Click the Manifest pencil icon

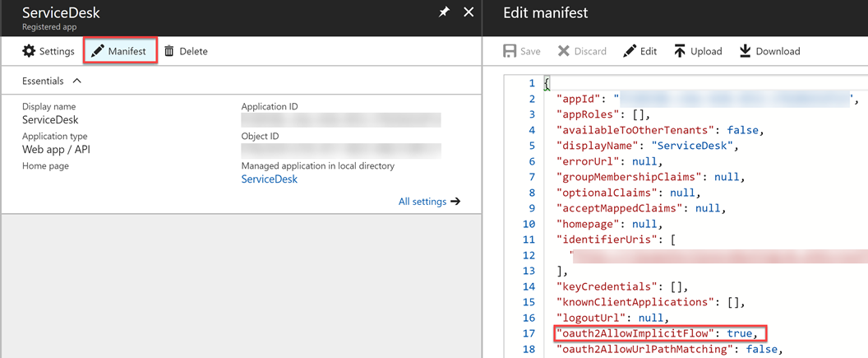(97, 51)
